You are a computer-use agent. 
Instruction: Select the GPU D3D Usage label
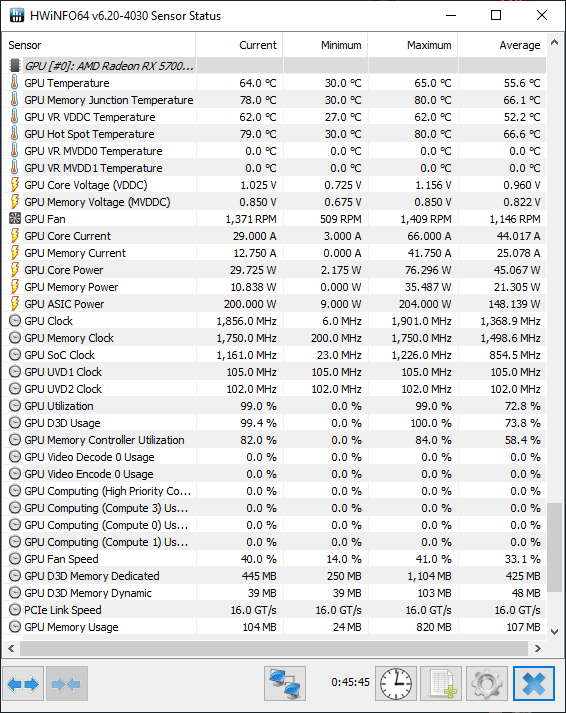coord(62,423)
